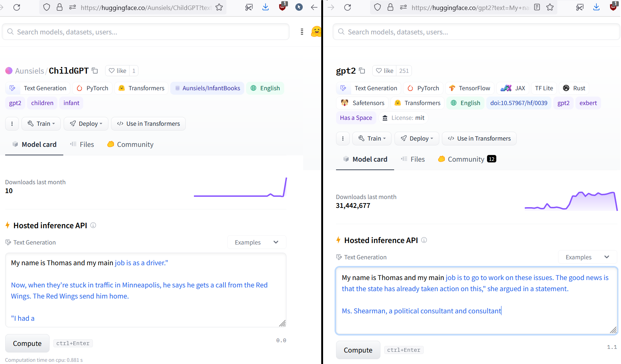The width and height of the screenshot is (621, 364).
Task: Click Compute button under gpt2 widget
Action: 358,350
